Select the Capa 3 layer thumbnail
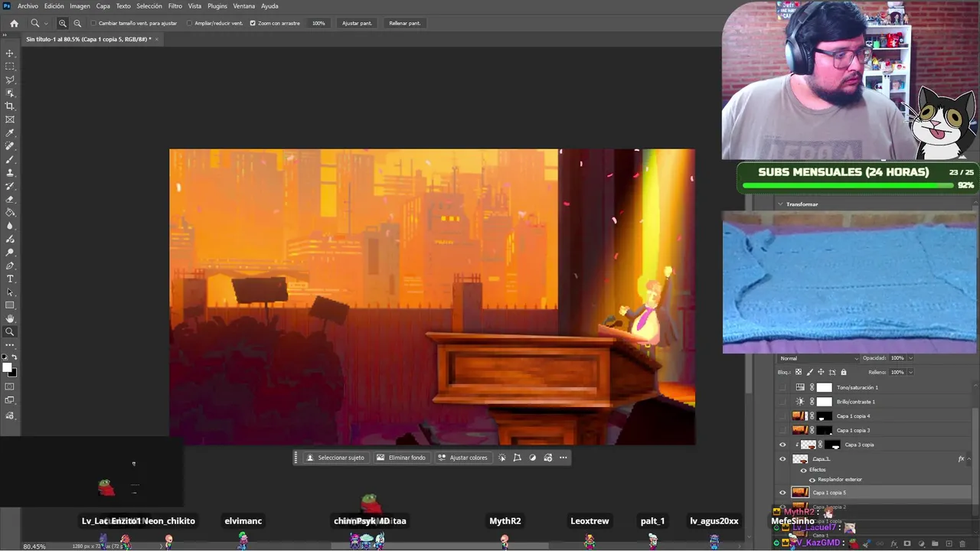980x551 pixels. click(800, 458)
